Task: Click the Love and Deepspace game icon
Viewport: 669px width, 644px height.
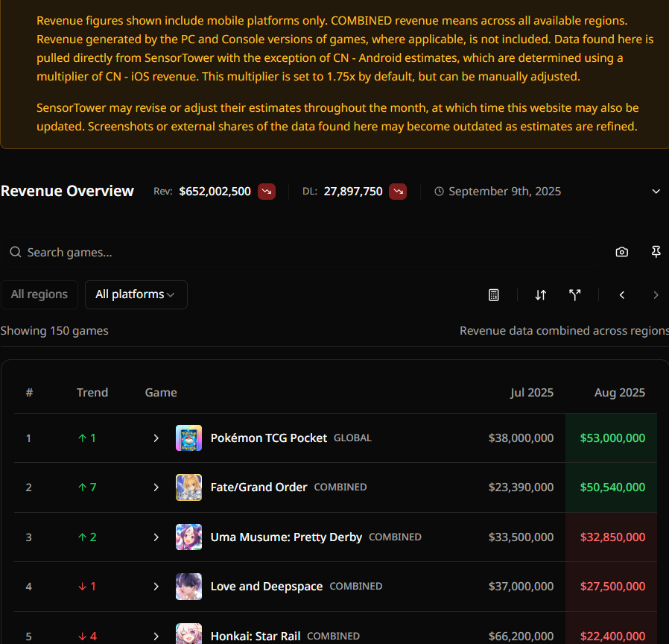Action: click(188, 587)
